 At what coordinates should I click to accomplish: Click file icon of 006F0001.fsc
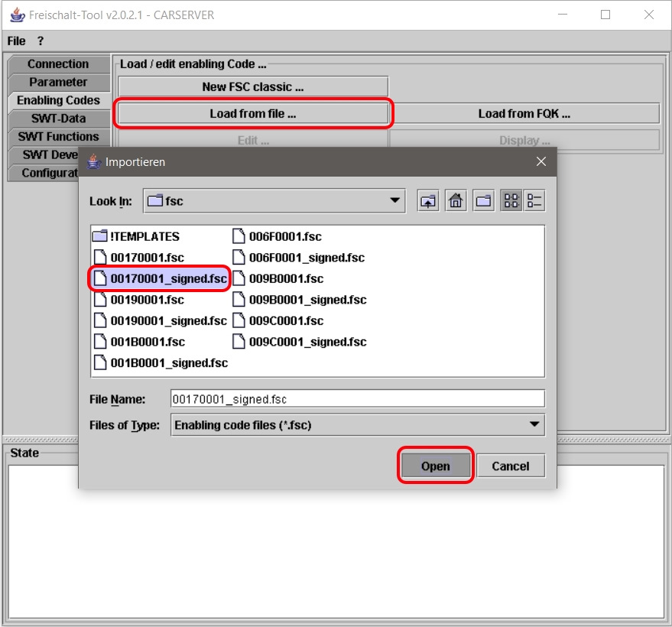tap(239, 236)
